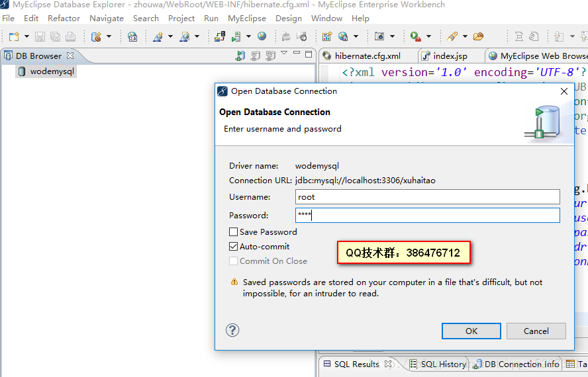The height and width of the screenshot is (377, 588).
Task: Open the camera snapshot dropdown arrow
Action: [392, 36]
